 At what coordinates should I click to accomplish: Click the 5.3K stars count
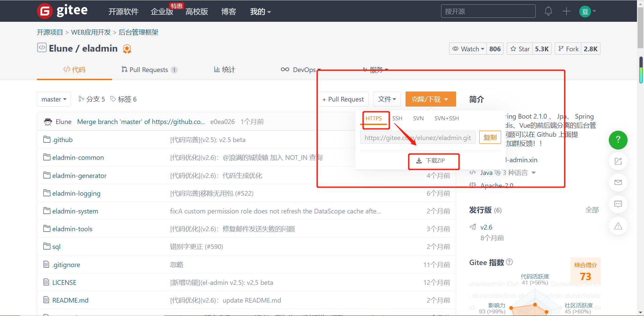542,49
